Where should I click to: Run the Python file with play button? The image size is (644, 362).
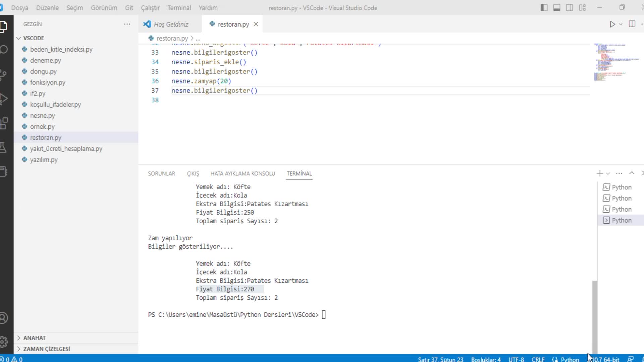click(612, 24)
